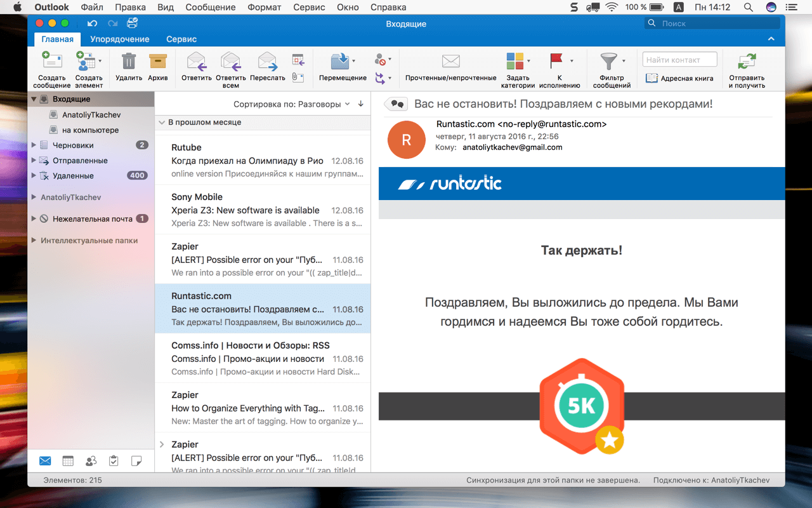Switch to Mail view in bottom navigation
The height and width of the screenshot is (508, 812).
45,461
